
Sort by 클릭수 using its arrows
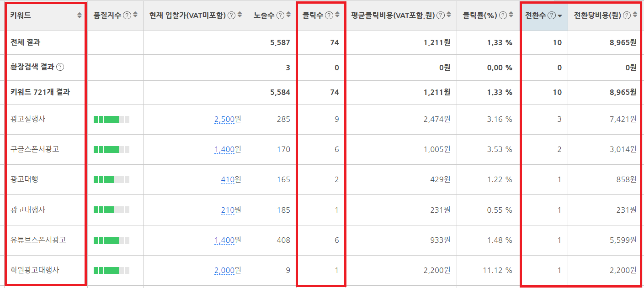(337, 15)
